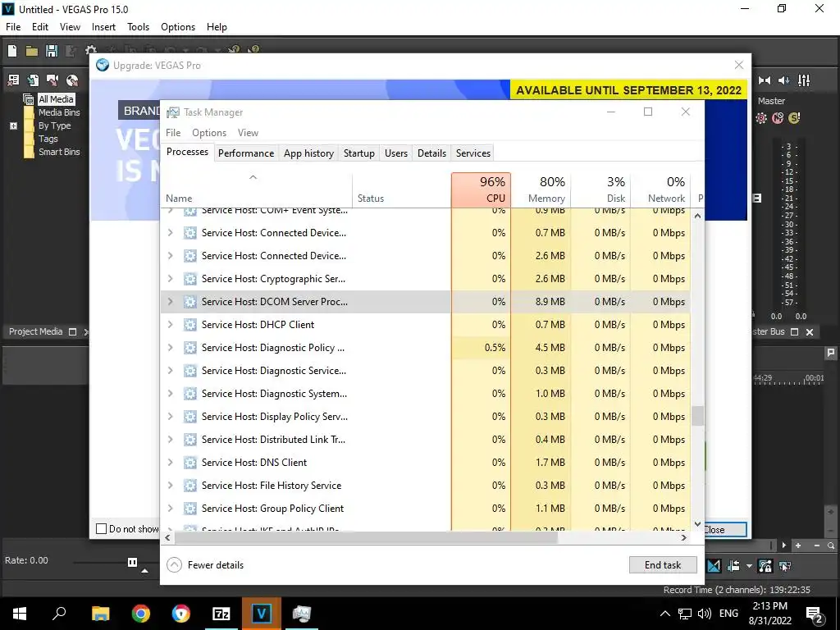The image size is (840, 630).
Task: Switch to the App history tab
Action: (x=308, y=153)
